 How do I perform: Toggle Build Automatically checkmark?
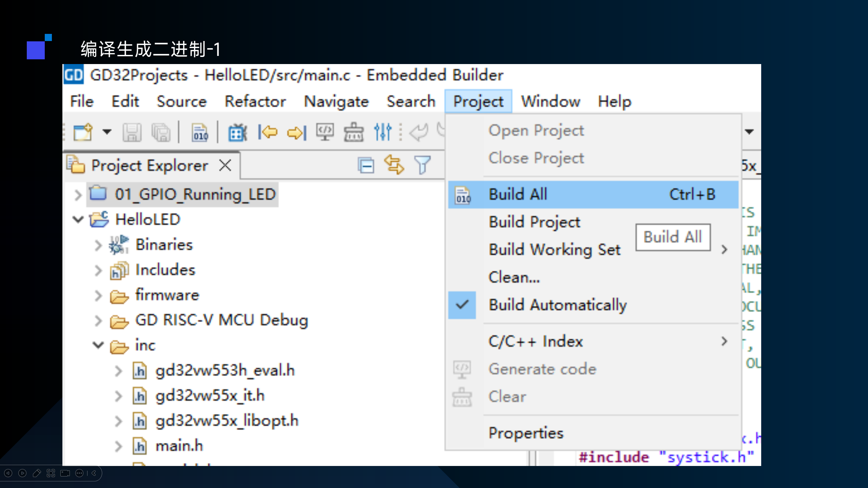[462, 305]
